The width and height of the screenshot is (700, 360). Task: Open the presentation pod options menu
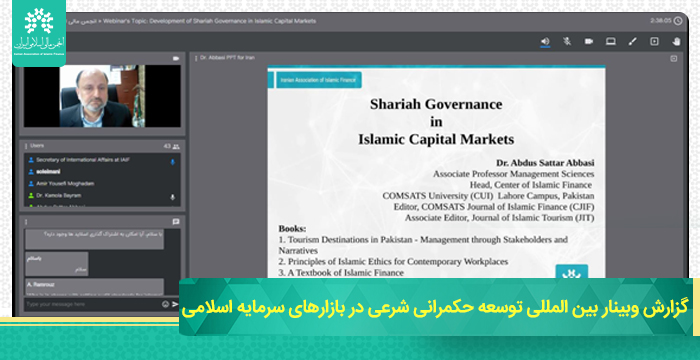196,58
